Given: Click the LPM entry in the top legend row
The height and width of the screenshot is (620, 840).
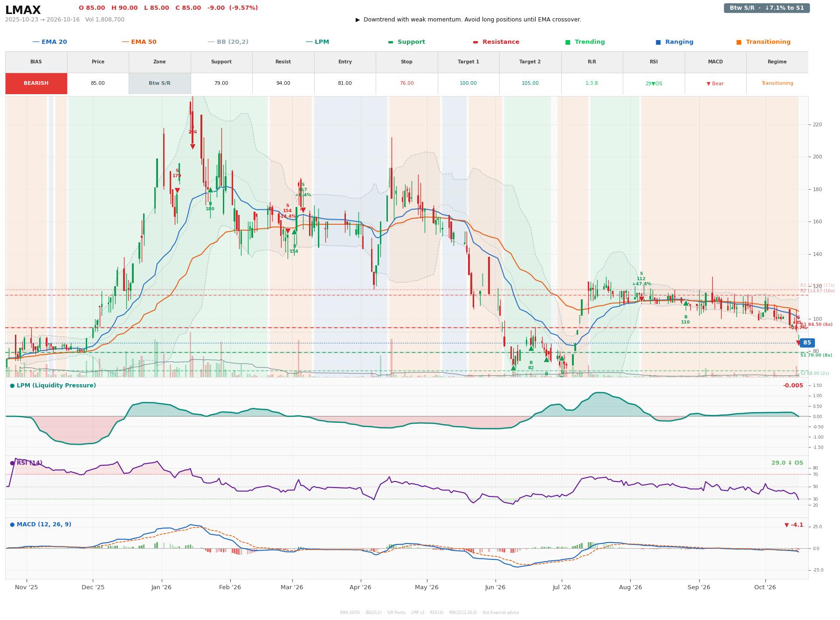Looking at the screenshot, I should coord(317,42).
